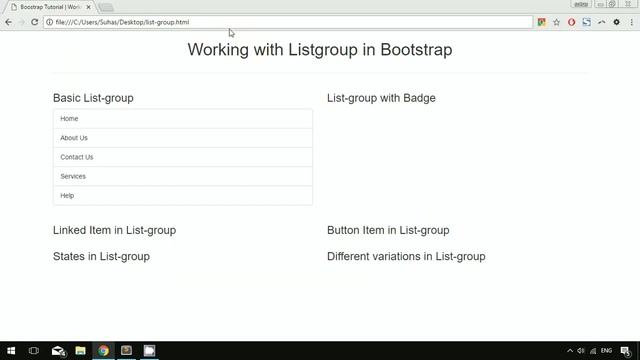Image resolution: width=640 pixels, height=360 pixels.
Task: Go back using the browser back arrow
Action: (9, 22)
